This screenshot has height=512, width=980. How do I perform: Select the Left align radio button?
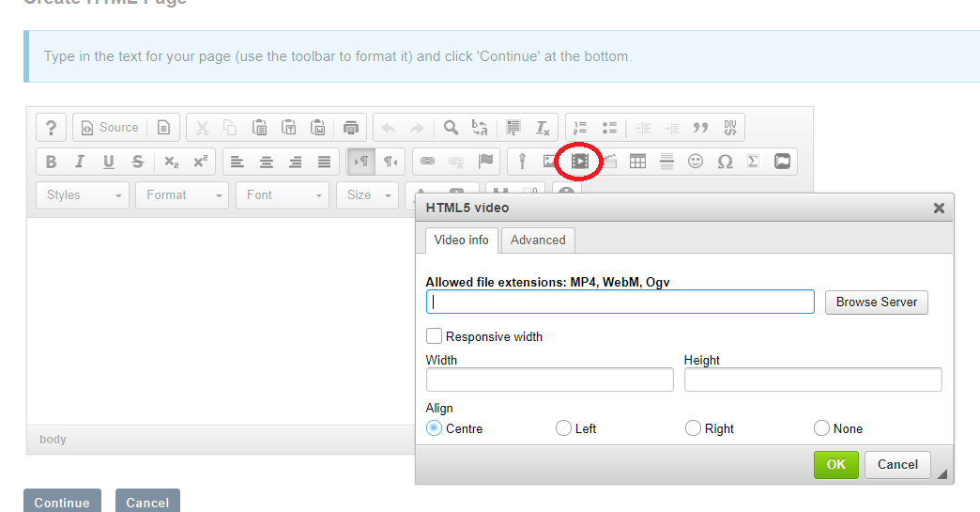click(x=563, y=428)
